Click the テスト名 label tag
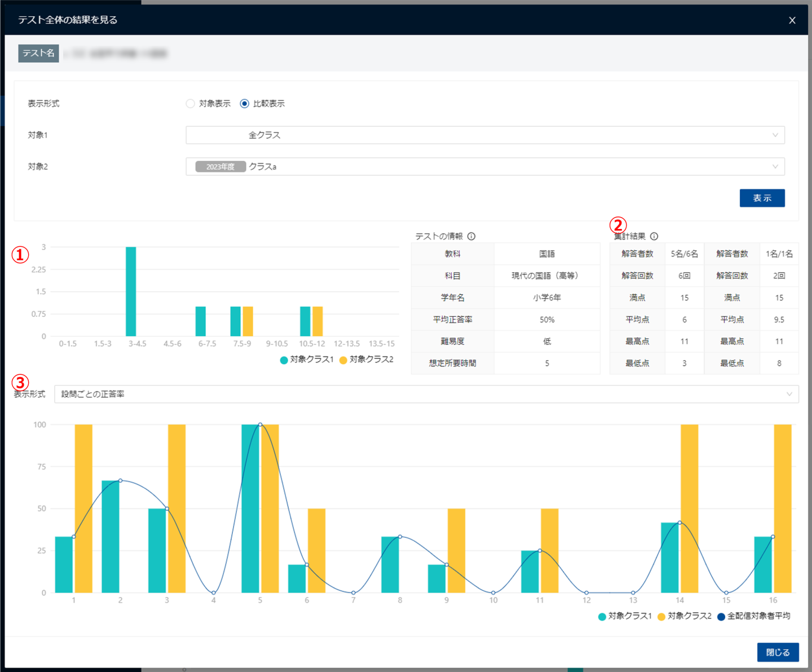This screenshot has height=672, width=812. 38,53
